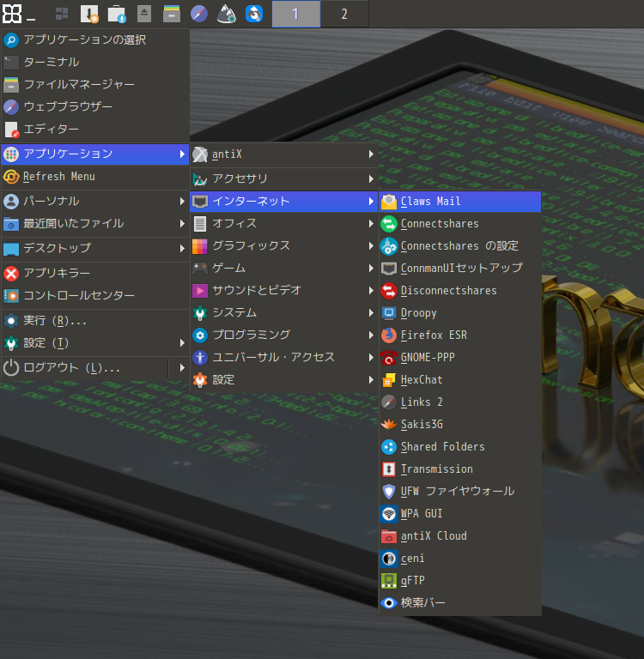Open the パーソナル submenu
Image resolution: width=644 pixels, height=659 pixels.
[x=52, y=201]
